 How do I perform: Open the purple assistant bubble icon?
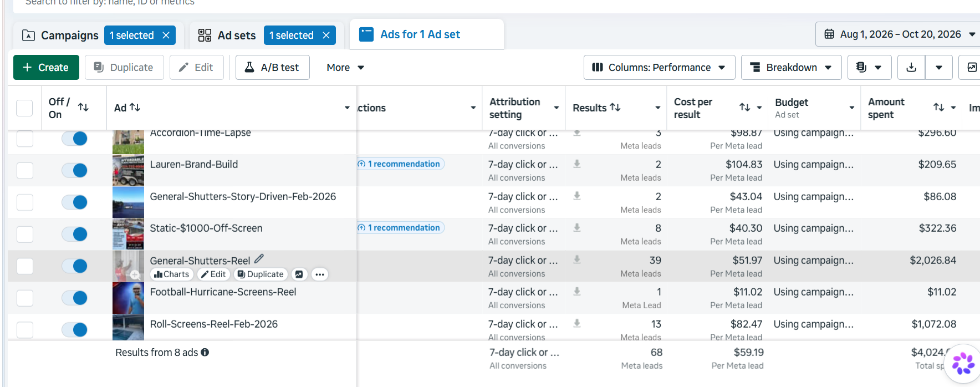pos(963,364)
